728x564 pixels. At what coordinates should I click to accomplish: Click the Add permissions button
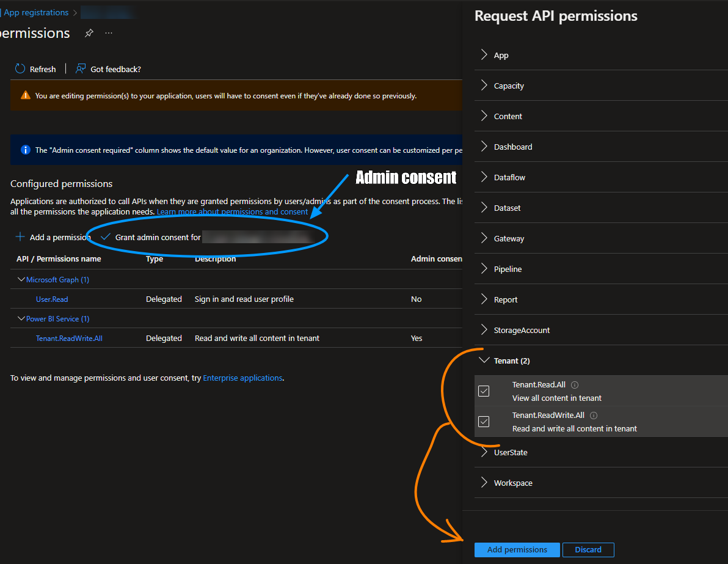[517, 549]
